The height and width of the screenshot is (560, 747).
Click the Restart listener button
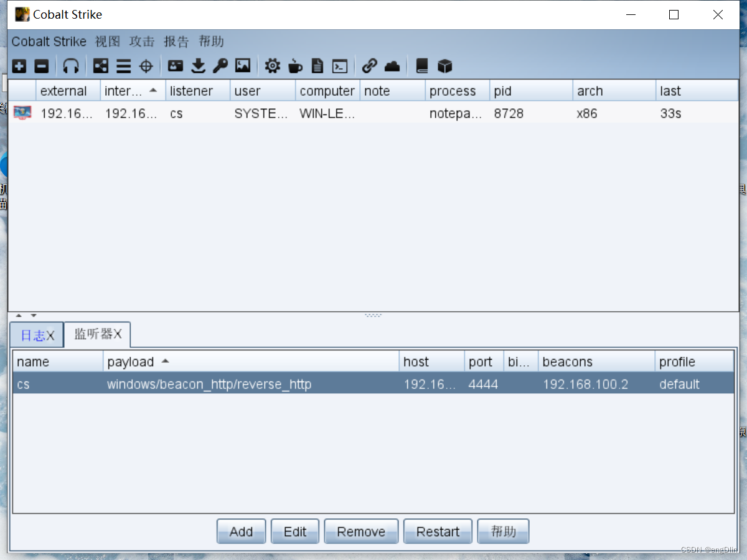click(438, 531)
